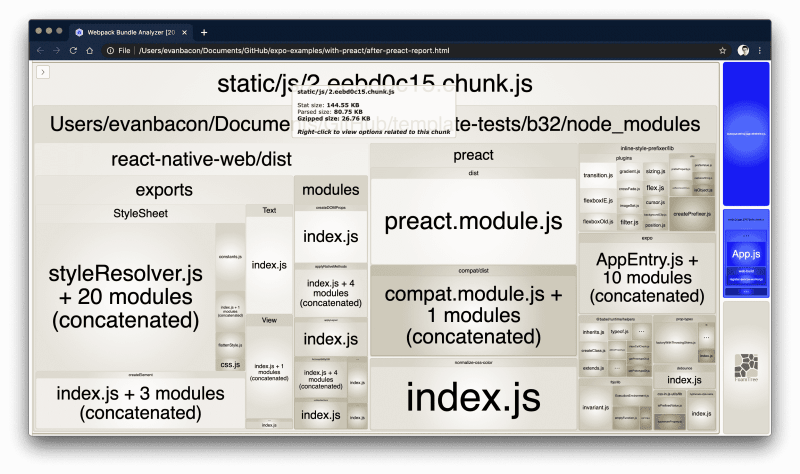Select the node_modules path header
The image size is (800, 474).
point(375,124)
